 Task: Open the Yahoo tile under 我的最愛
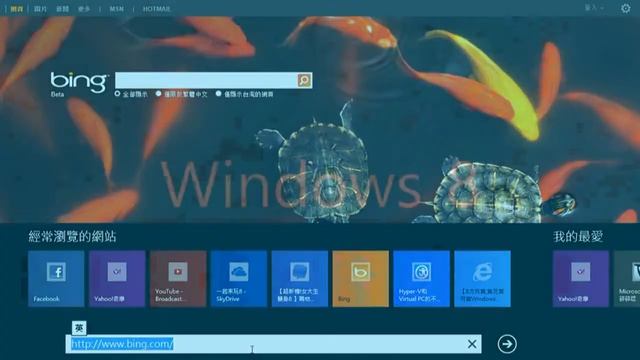[581, 279]
